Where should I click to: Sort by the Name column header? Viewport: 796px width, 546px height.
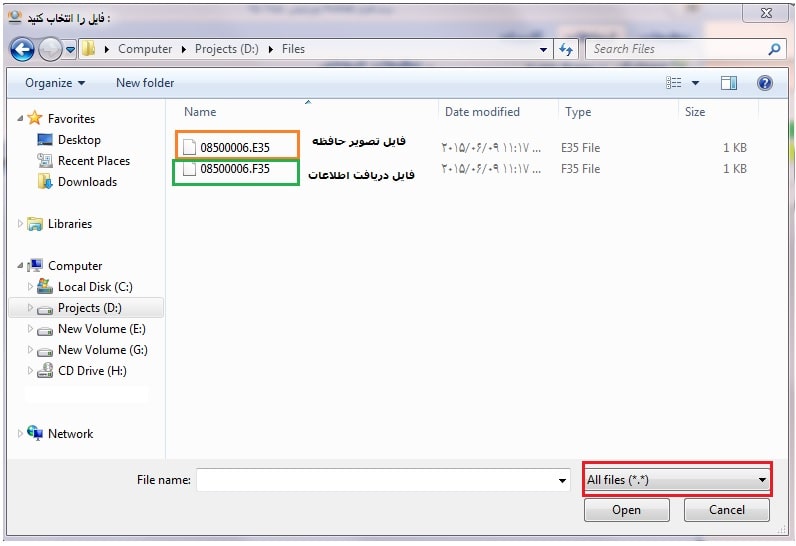200,112
